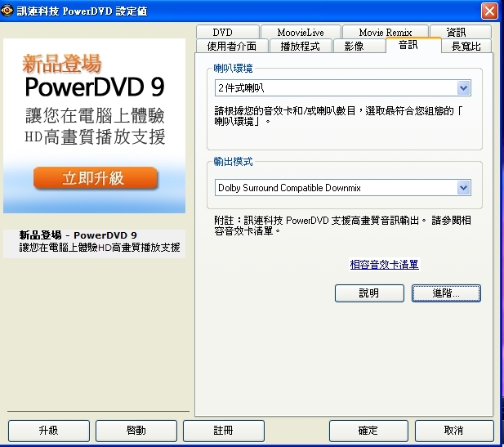Viewport: 504px width, 447px height.
Task: Close the PowerDVD settings window
Action: pyautogui.click(x=489, y=11)
